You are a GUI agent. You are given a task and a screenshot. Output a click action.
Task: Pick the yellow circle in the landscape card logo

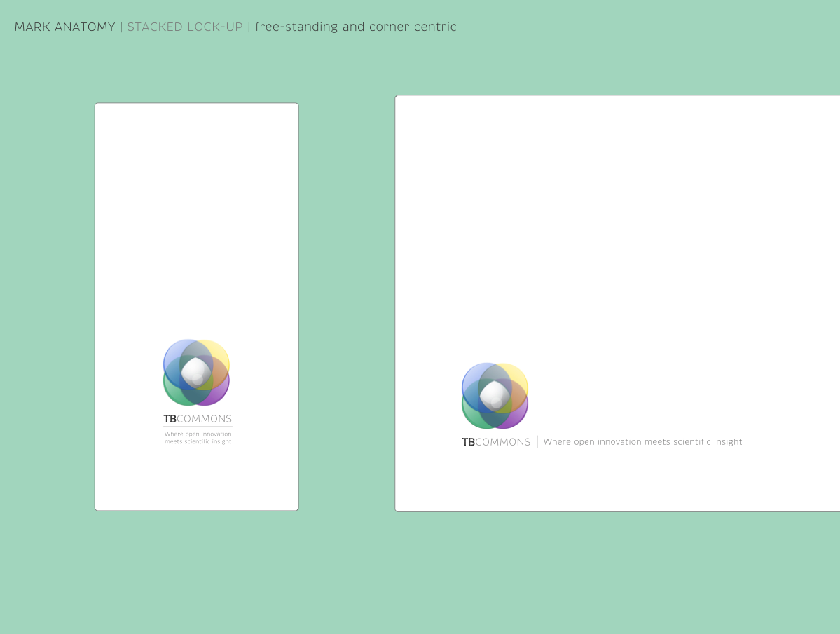coord(518,375)
